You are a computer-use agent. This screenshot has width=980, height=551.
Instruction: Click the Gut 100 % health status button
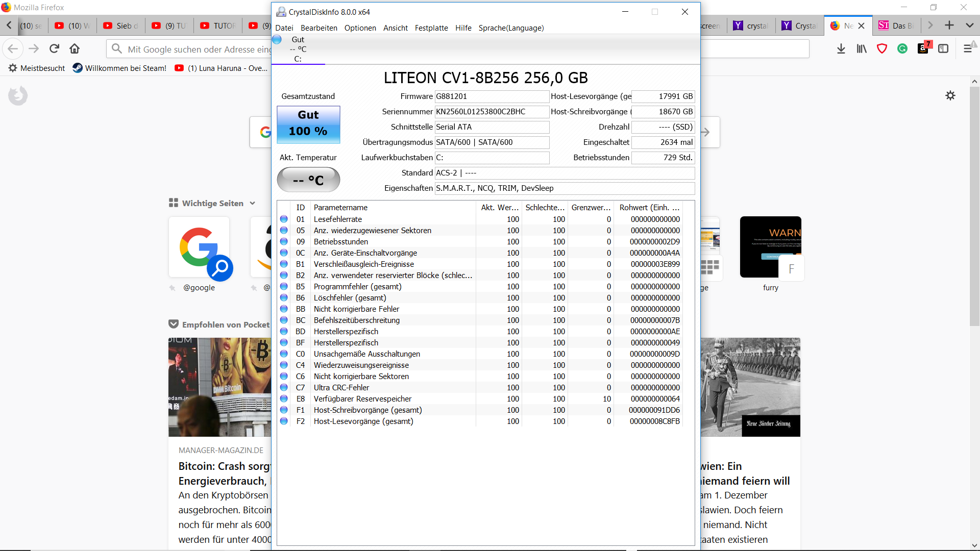coord(308,124)
